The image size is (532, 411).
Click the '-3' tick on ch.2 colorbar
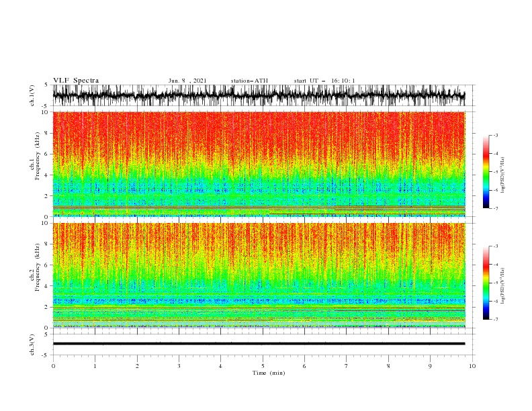tap(496, 246)
